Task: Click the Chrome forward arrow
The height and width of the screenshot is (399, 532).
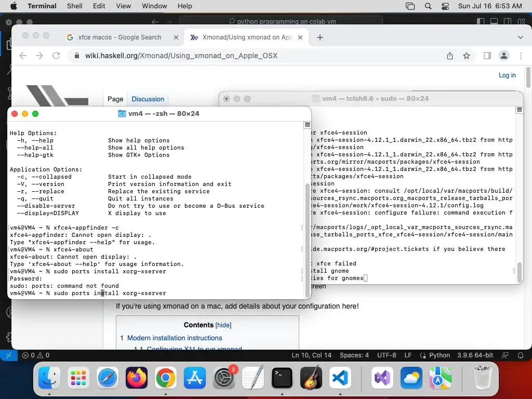Action: click(39, 56)
